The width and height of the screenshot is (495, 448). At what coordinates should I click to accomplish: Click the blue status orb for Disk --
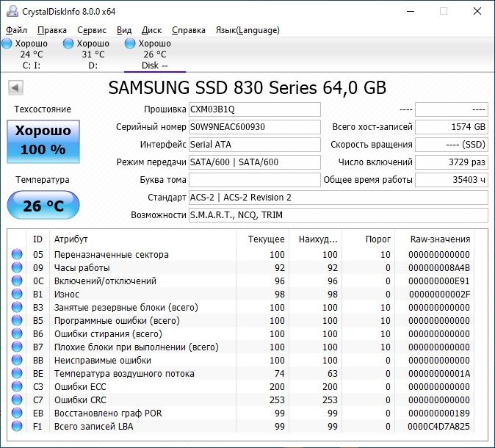(x=130, y=43)
